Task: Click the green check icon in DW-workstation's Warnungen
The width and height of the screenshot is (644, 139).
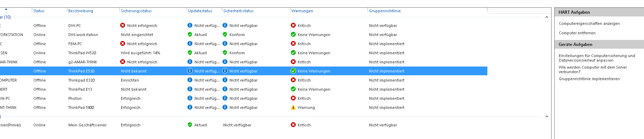Action: click(293, 34)
